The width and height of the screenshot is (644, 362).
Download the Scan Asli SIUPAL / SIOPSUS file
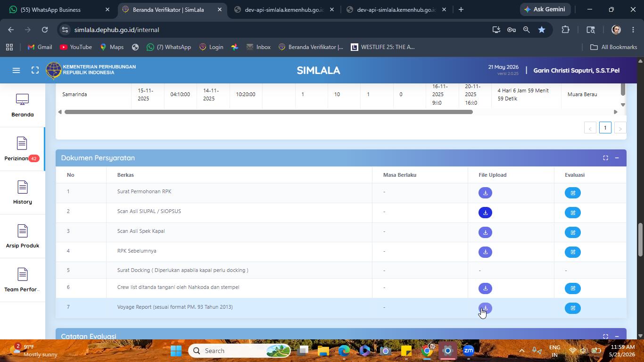485,213
